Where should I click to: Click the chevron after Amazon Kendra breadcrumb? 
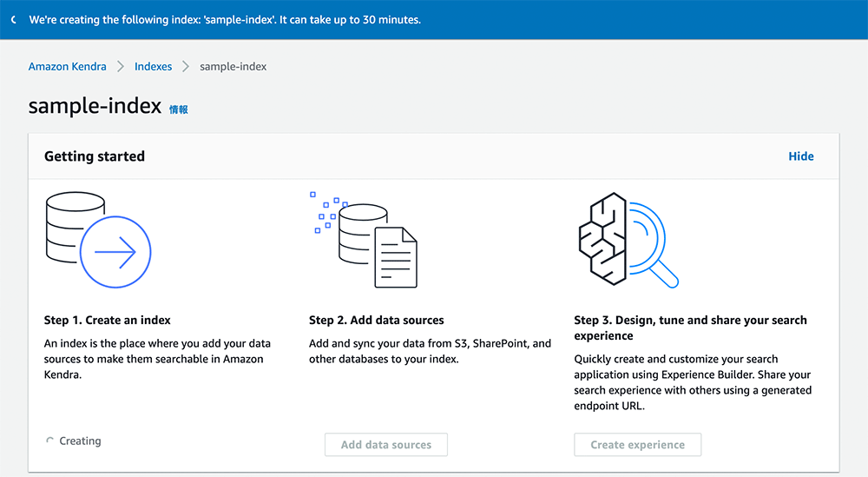[x=120, y=67]
